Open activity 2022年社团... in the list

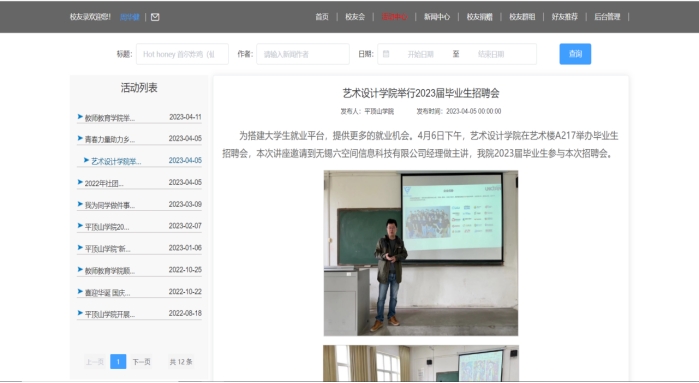pos(104,183)
